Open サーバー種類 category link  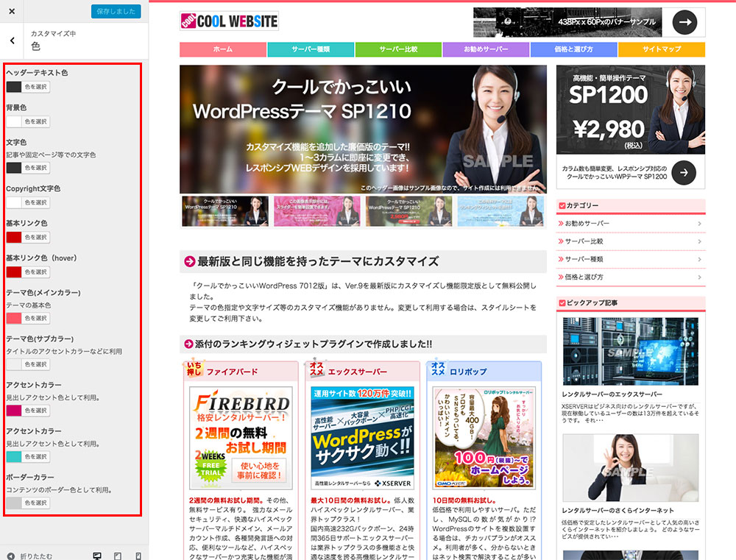click(584, 259)
